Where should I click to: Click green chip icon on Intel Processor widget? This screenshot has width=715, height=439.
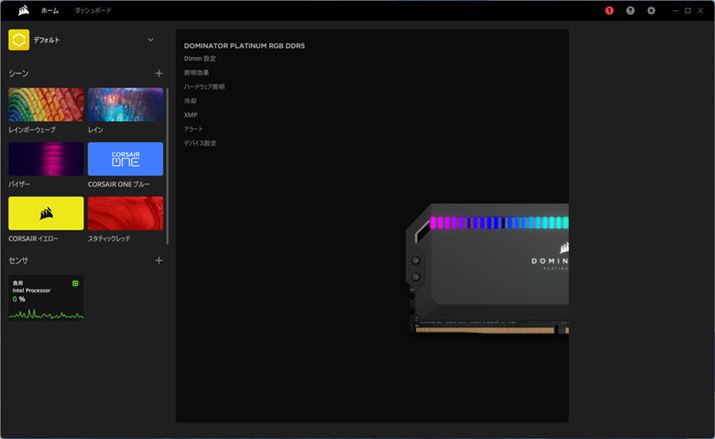(x=76, y=284)
